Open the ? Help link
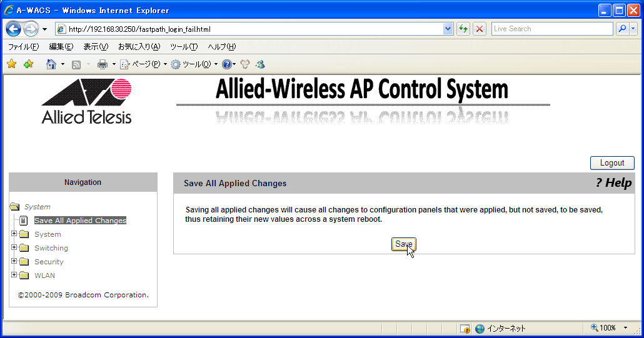This screenshot has height=338, width=644. coord(613,182)
